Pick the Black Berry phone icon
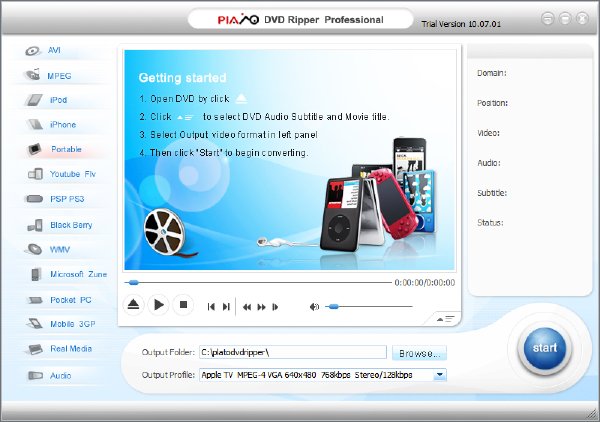The image size is (600, 422). pyautogui.click(x=35, y=225)
